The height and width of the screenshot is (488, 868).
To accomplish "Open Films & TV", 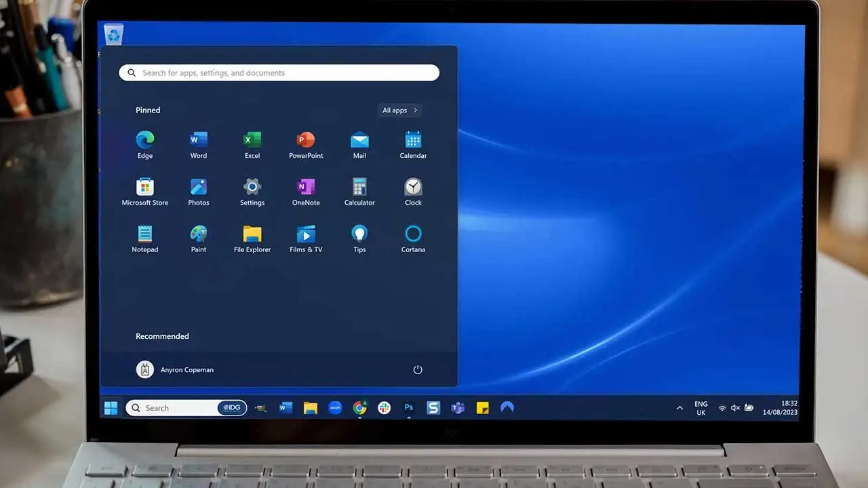I will click(306, 239).
